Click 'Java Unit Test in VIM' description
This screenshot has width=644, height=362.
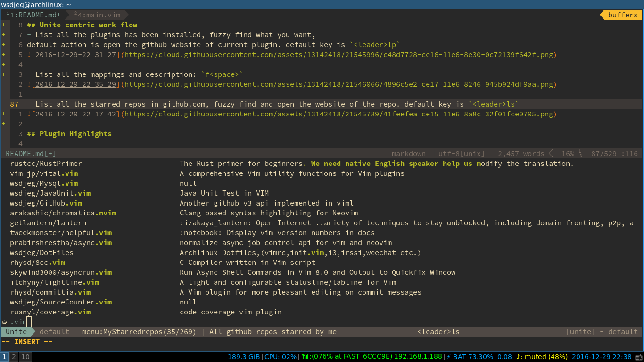pyautogui.click(x=224, y=193)
